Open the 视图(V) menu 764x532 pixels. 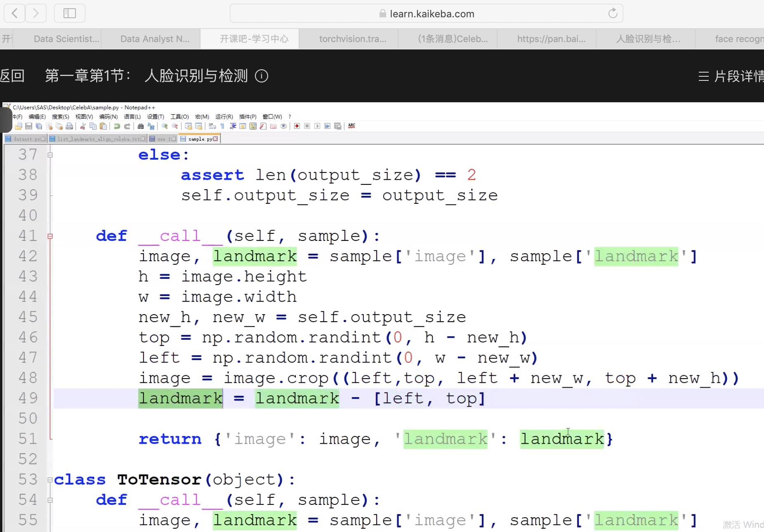pyautogui.click(x=84, y=117)
